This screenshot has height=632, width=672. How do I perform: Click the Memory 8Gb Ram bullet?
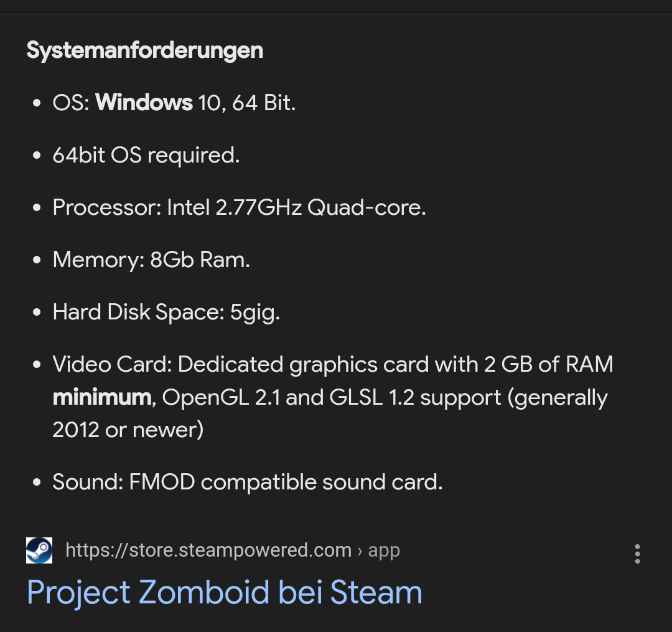tap(151, 259)
